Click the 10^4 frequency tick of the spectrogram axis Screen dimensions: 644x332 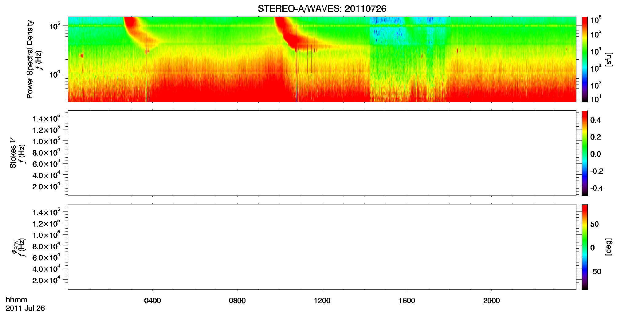[x=54, y=74]
